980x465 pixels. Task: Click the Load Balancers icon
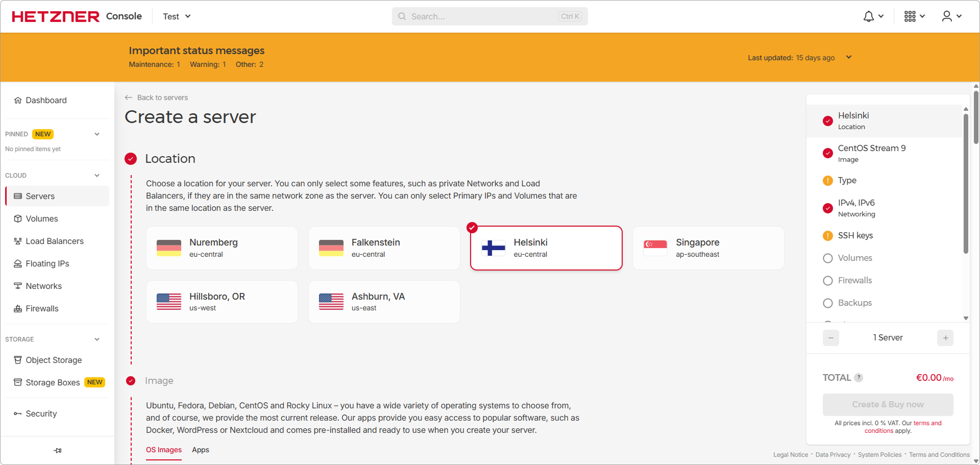tap(18, 241)
